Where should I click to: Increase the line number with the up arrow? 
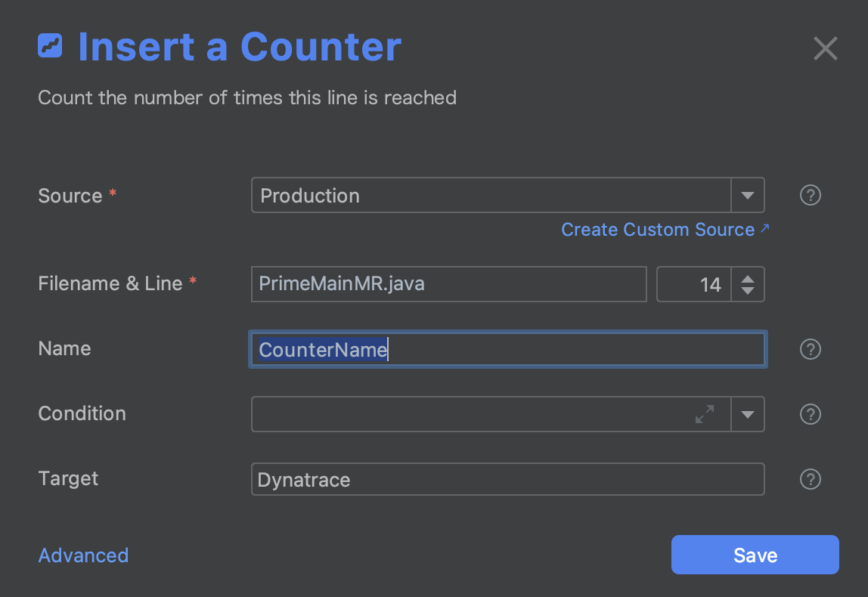748,278
